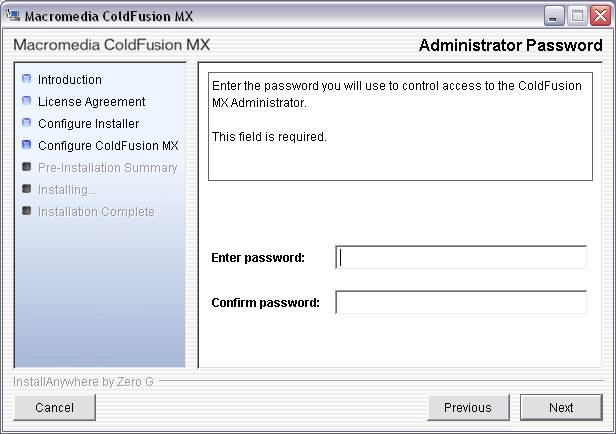Select the Introduction step label
The height and width of the screenshot is (434, 616).
70,80
